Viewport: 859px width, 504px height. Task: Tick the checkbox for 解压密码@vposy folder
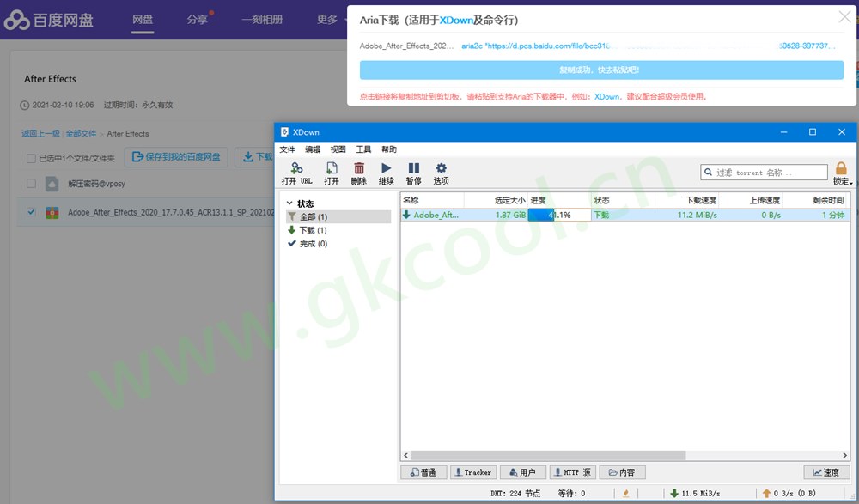[31, 184]
